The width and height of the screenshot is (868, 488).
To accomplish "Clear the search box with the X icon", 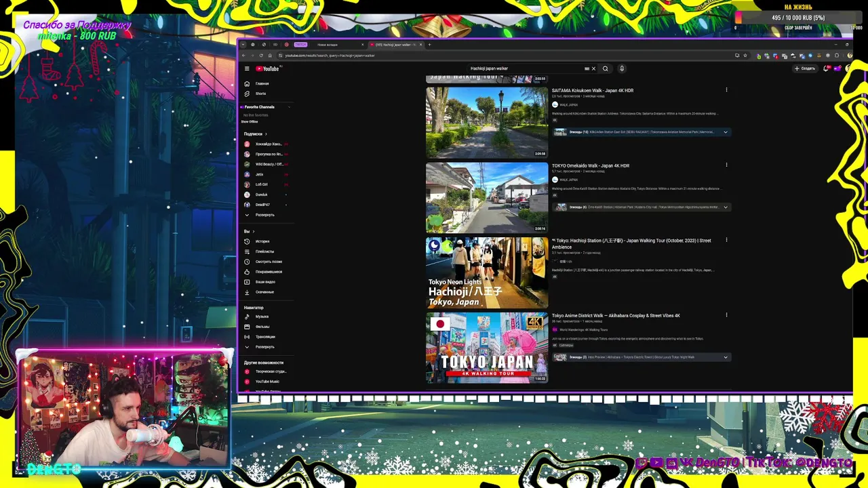I will coord(593,68).
